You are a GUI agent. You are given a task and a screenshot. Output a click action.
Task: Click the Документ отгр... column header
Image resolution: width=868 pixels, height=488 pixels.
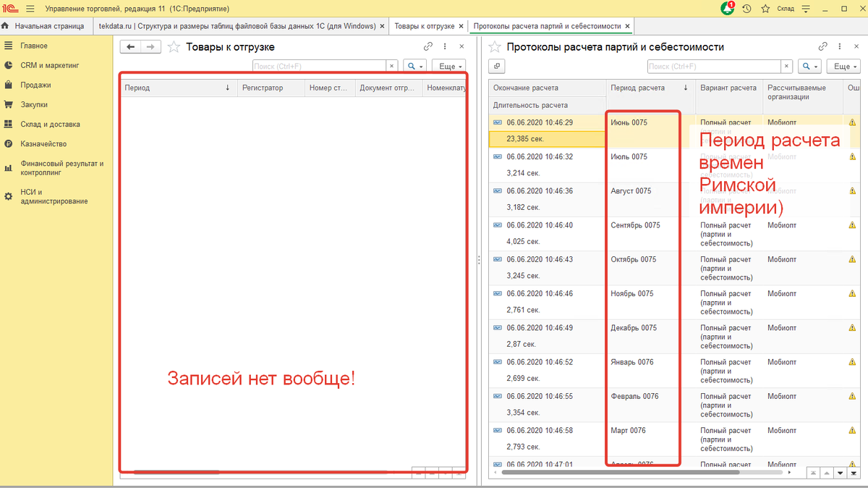click(387, 88)
